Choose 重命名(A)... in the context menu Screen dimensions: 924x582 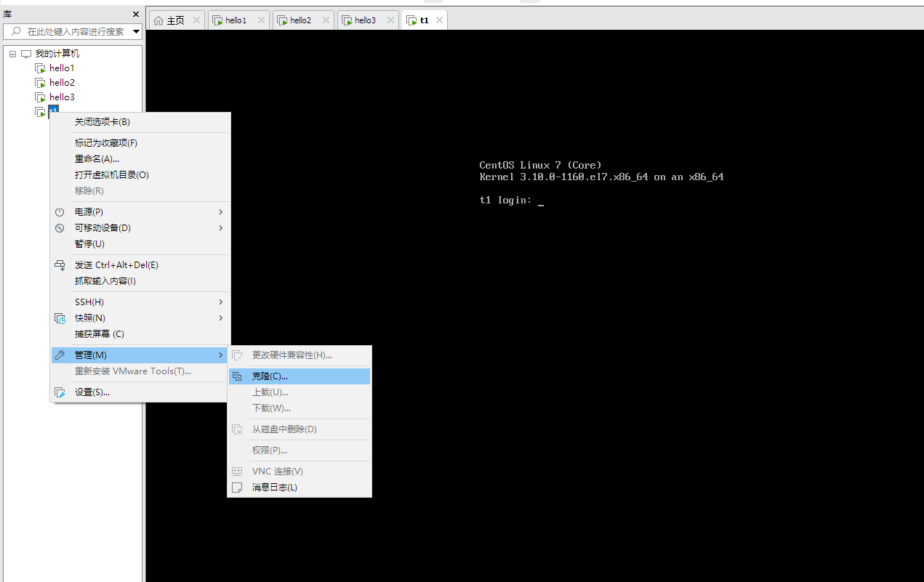tap(97, 159)
